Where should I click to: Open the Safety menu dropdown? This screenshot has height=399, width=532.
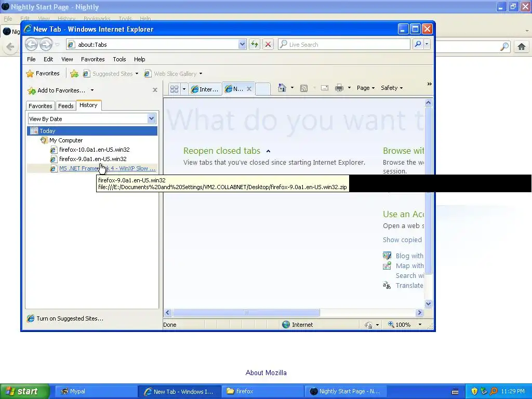pyautogui.click(x=392, y=88)
